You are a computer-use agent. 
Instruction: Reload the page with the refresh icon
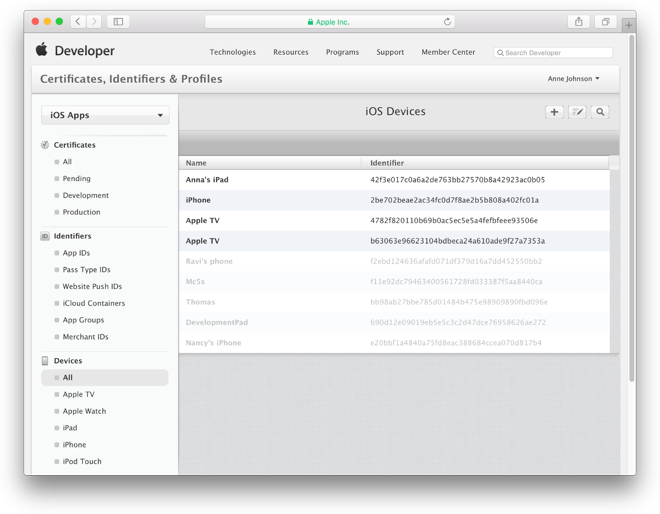point(447,21)
